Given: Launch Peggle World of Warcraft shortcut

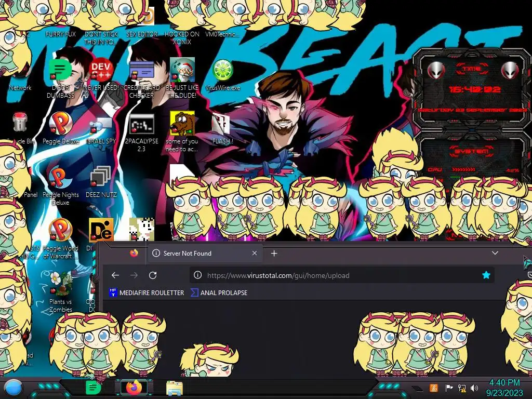Looking at the screenshot, I should click(60, 230).
